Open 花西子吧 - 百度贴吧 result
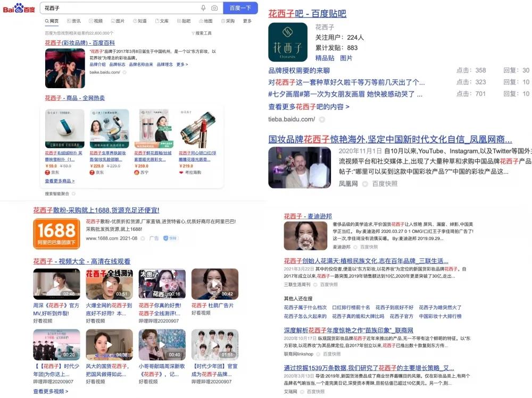Screen dimensions: 532x398 click(307, 14)
